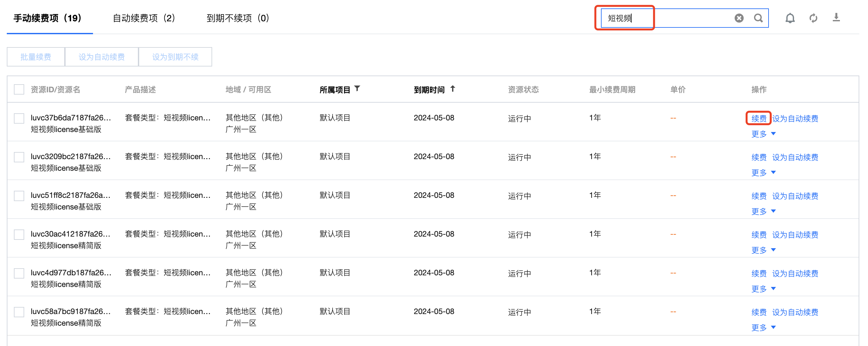Expand 更多 for luvc58a7bc9187fa26 row
The width and height of the screenshot is (868, 346).
coord(764,328)
